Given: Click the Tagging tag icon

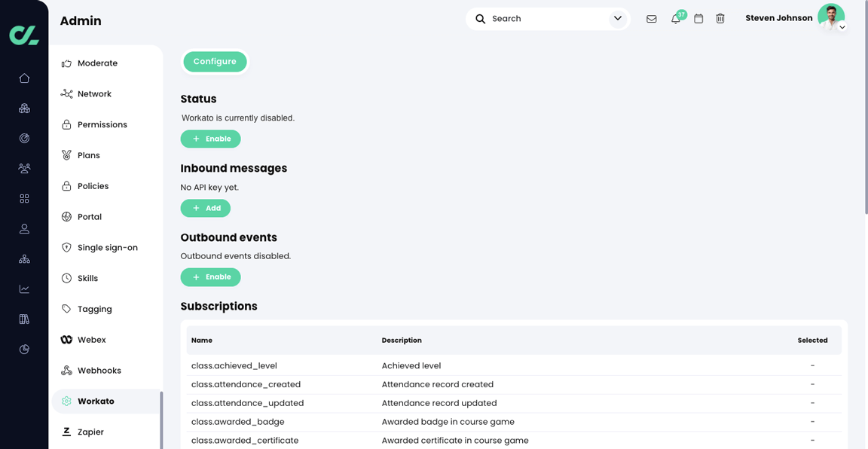Looking at the screenshot, I should [x=66, y=309].
